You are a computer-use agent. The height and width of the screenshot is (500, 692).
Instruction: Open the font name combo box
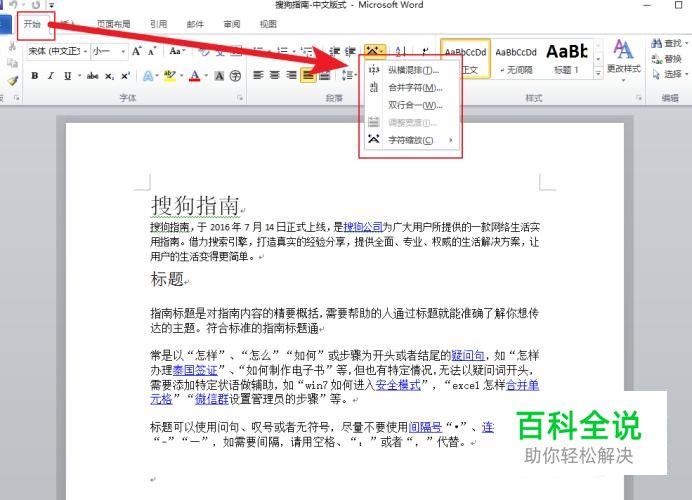point(58,51)
